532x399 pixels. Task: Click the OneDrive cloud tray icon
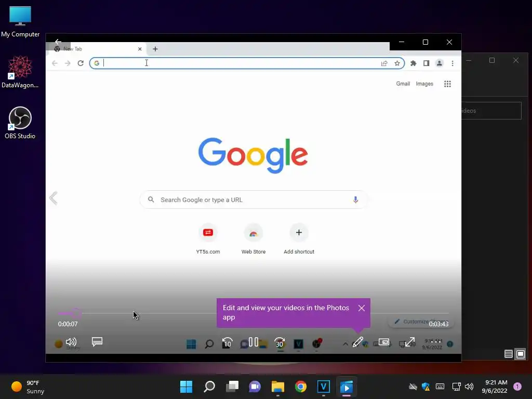click(413, 387)
